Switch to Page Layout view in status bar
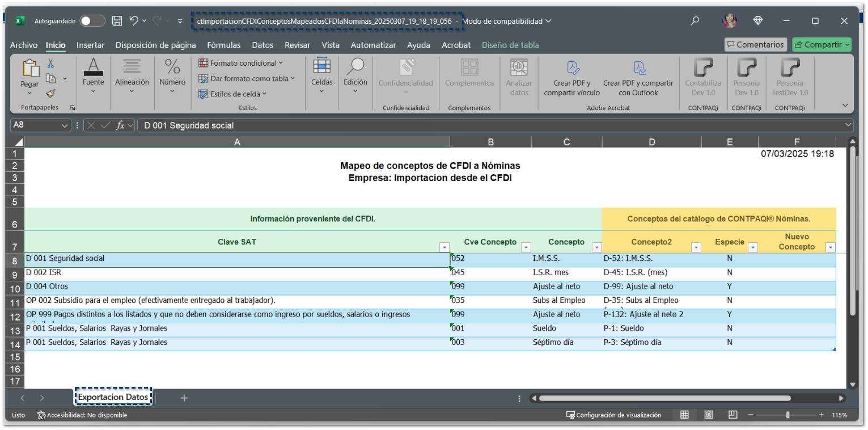 (709, 415)
